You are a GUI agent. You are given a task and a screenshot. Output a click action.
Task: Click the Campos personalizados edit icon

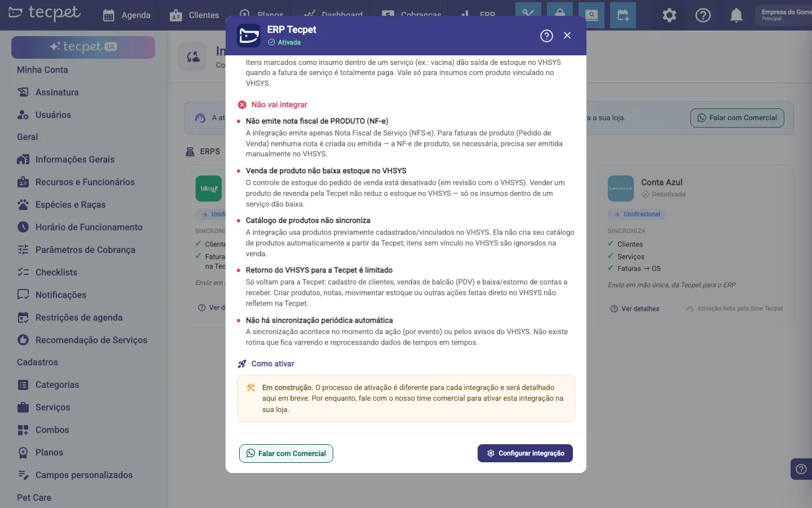pyautogui.click(x=23, y=475)
